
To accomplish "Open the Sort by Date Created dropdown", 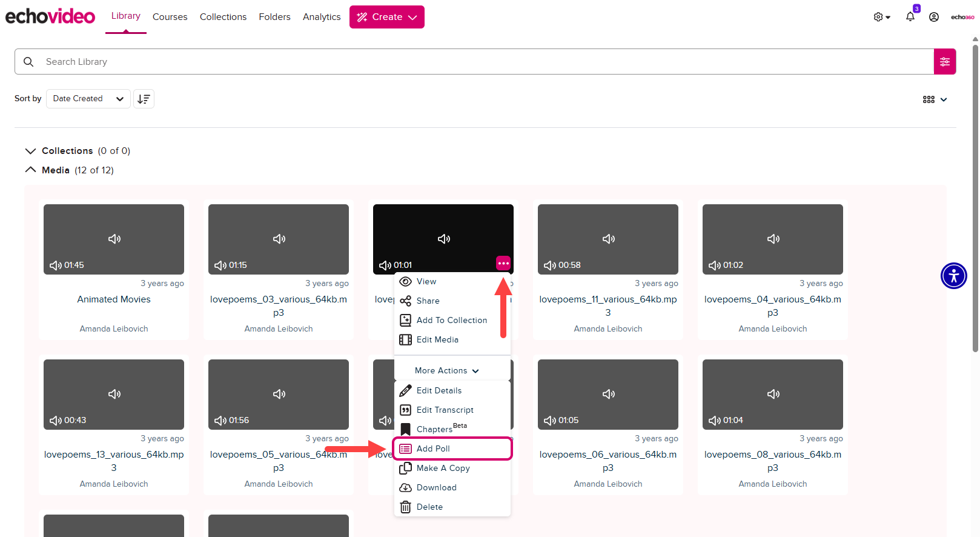I will click(88, 99).
